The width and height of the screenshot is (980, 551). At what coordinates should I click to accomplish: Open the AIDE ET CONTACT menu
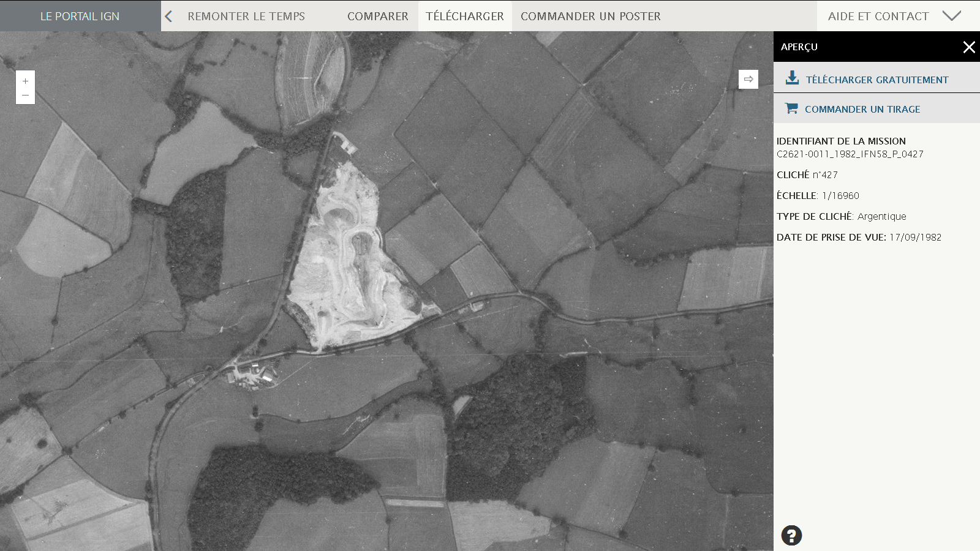(878, 17)
